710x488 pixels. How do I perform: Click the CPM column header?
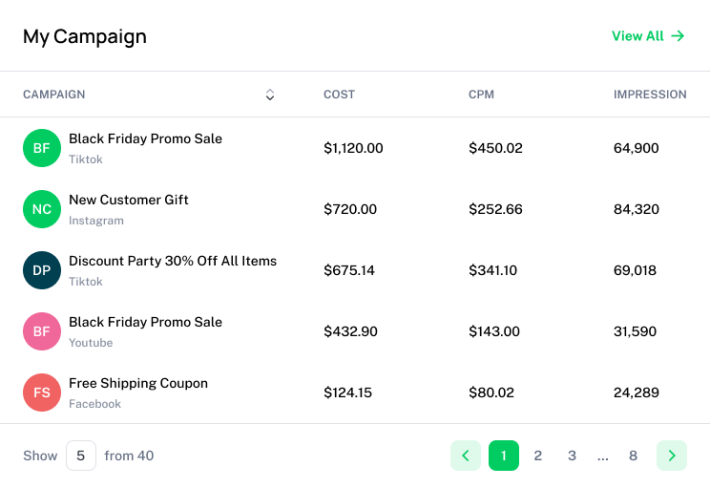click(x=481, y=95)
